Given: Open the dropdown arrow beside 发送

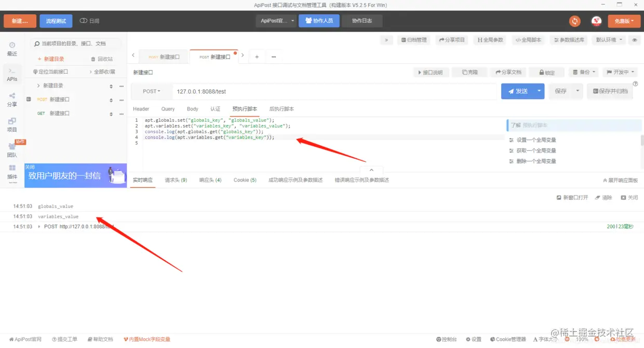Looking at the screenshot, I should coord(539,91).
